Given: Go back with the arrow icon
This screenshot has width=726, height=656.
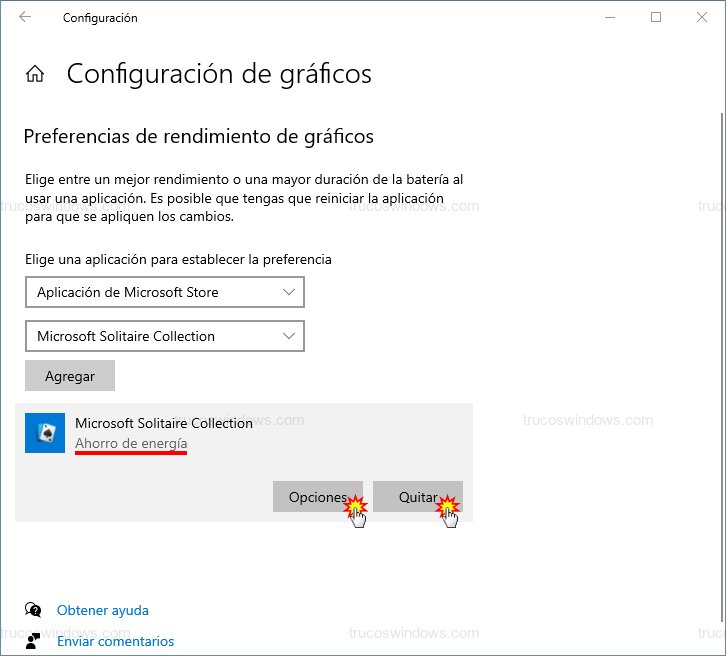Looking at the screenshot, I should tap(25, 17).
